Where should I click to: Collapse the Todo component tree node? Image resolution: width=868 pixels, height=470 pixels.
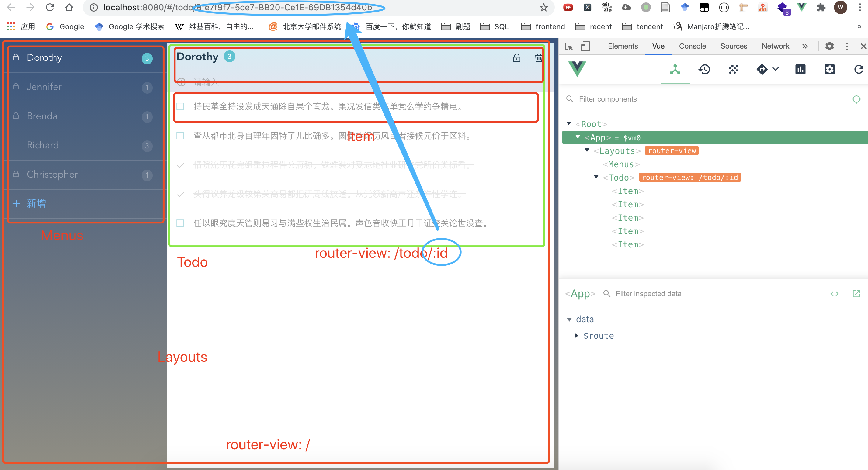point(596,177)
